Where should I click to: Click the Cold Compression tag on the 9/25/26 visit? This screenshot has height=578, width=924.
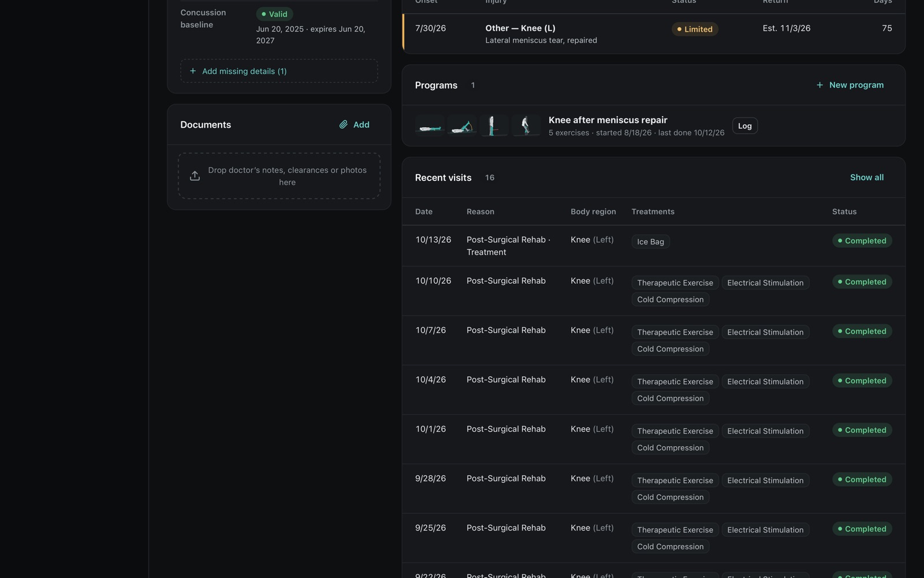(x=670, y=547)
